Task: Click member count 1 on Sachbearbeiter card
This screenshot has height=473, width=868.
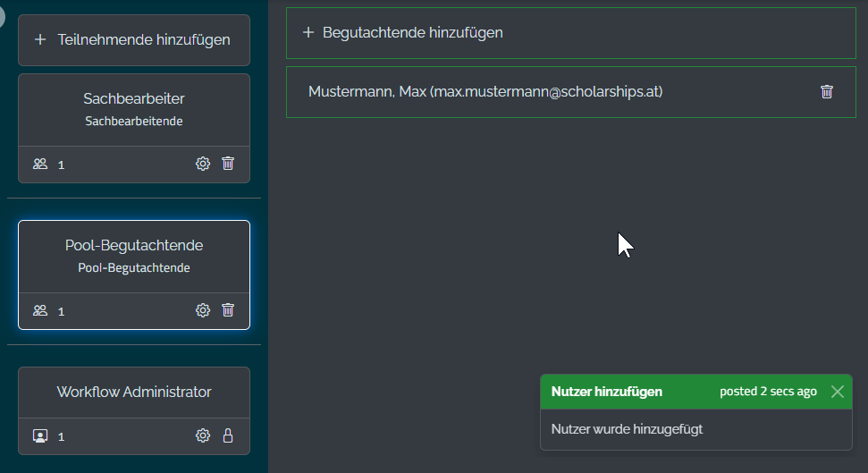Action: click(61, 165)
